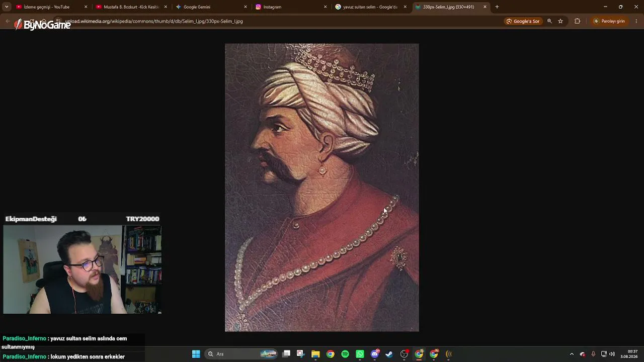Go back to the previous page
The image size is (644, 362).
pyautogui.click(x=7, y=21)
